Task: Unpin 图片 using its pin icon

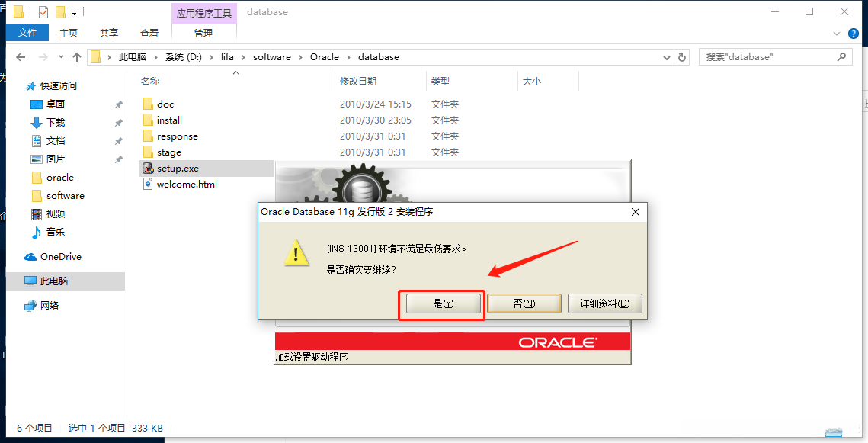Action: (x=118, y=159)
